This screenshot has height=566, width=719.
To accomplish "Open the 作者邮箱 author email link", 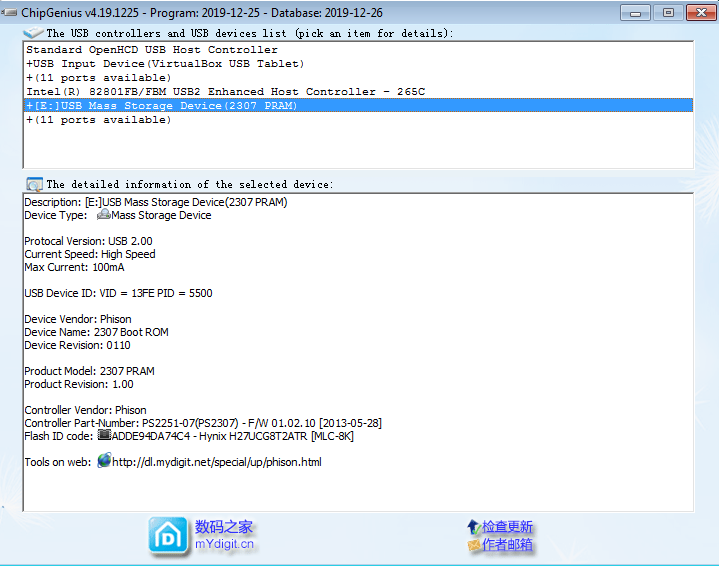I will [507, 544].
